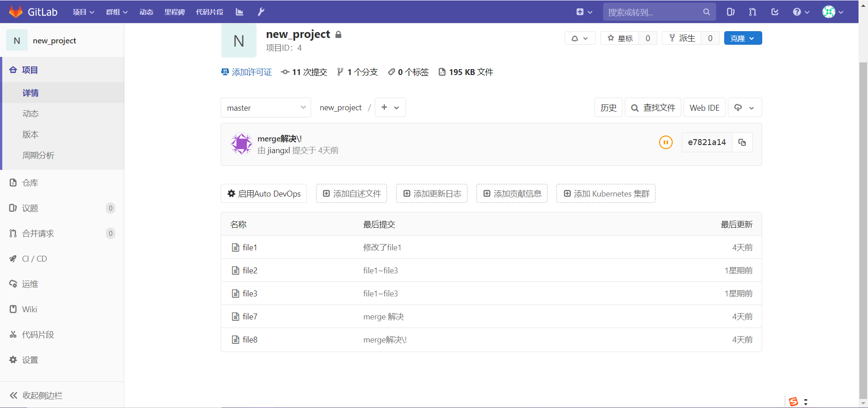Open the new_project breadcrumb link
868x408 pixels.
340,108
